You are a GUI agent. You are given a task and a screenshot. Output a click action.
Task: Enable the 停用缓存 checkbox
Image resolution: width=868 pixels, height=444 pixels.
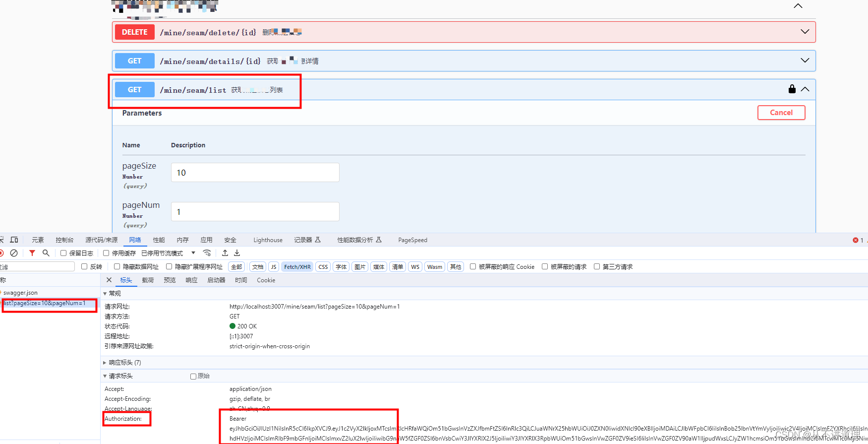click(106, 253)
